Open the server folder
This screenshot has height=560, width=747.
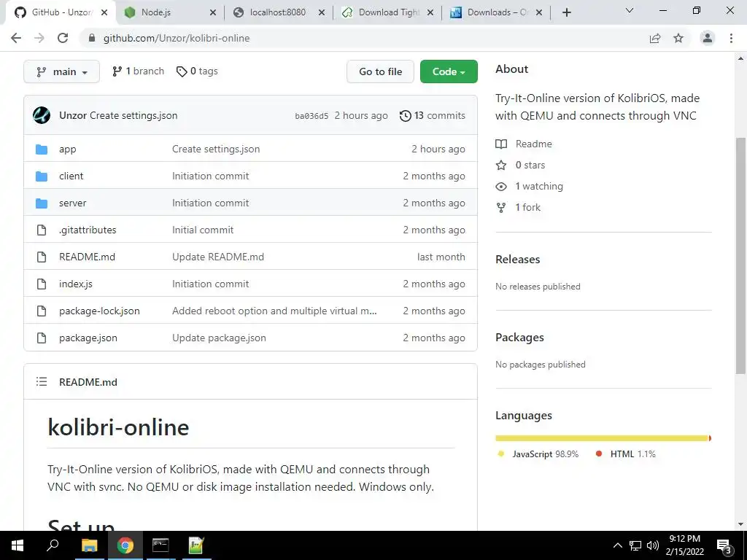click(72, 203)
